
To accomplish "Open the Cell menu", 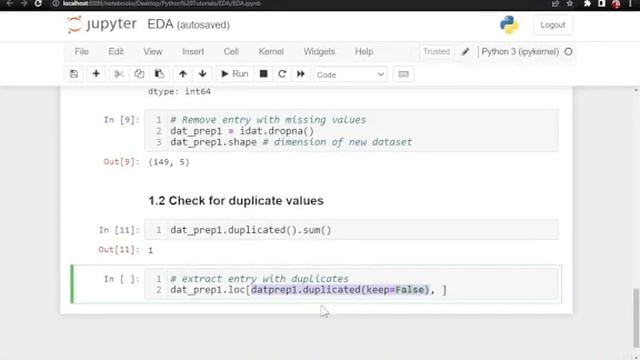I will point(231,52).
